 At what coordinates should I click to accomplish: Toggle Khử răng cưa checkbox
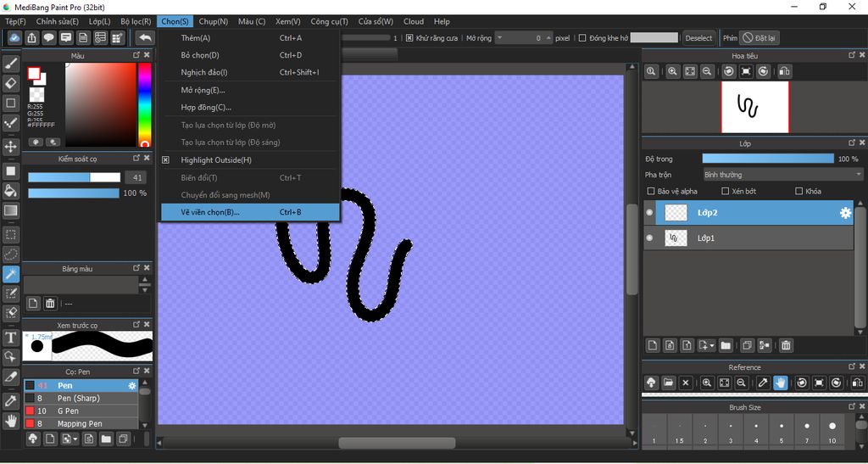(409, 38)
